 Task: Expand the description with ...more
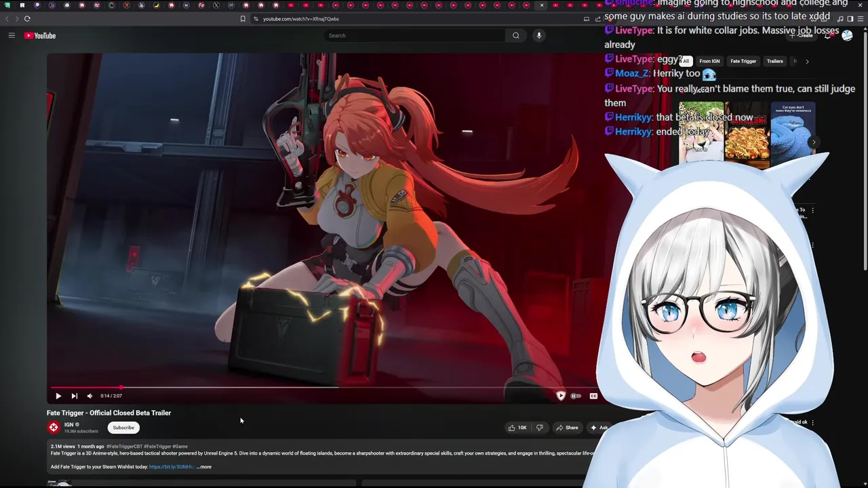coord(204,466)
